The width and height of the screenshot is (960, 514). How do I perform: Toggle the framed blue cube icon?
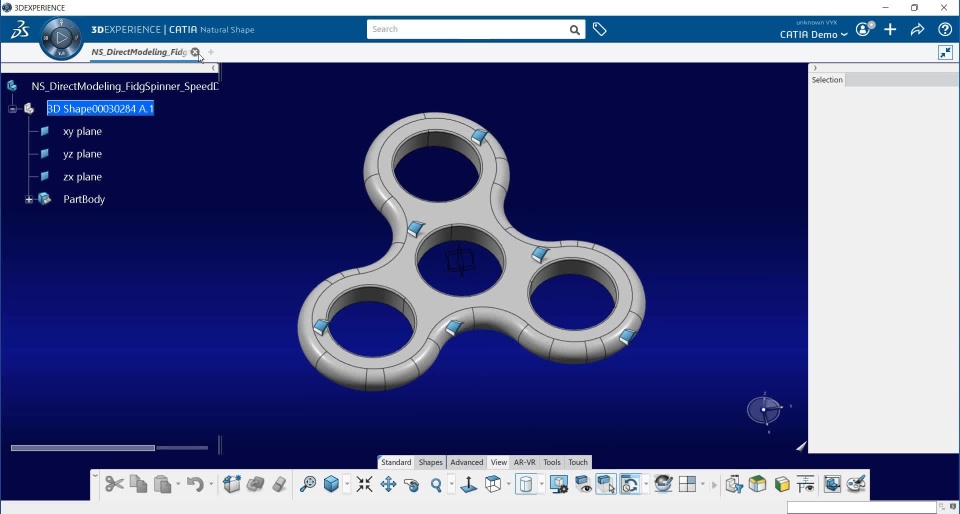[x=831, y=485]
